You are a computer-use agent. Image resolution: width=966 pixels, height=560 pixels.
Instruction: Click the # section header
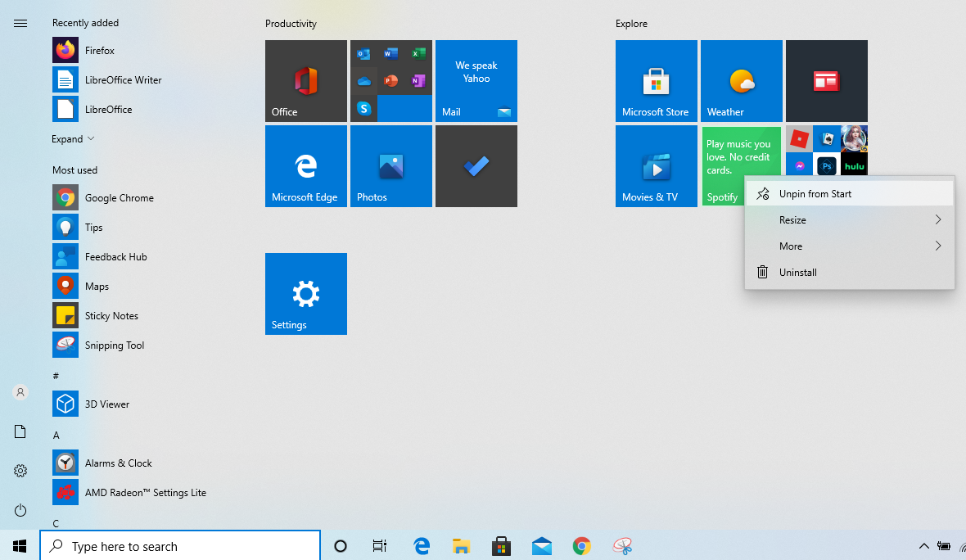56,376
